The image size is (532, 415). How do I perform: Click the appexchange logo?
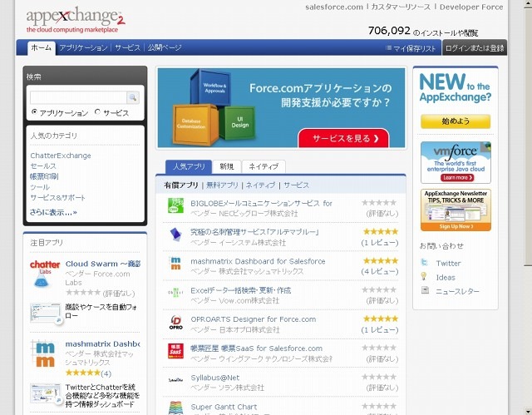click(76, 19)
